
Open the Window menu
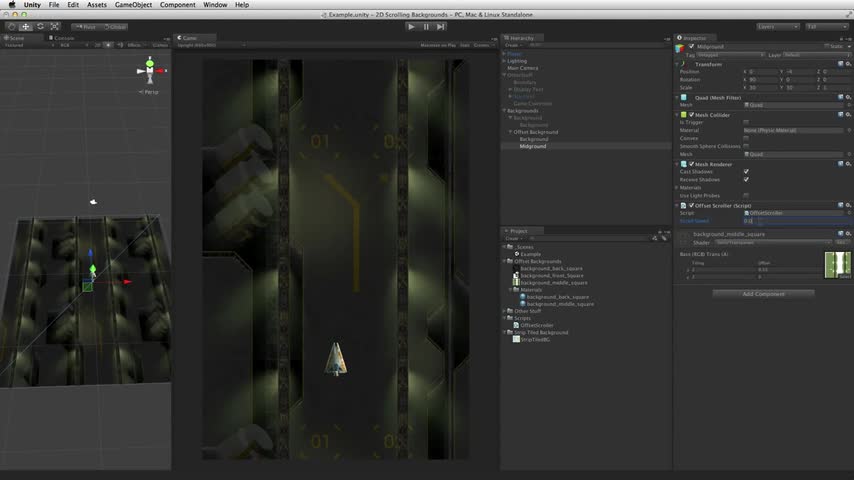click(x=215, y=5)
